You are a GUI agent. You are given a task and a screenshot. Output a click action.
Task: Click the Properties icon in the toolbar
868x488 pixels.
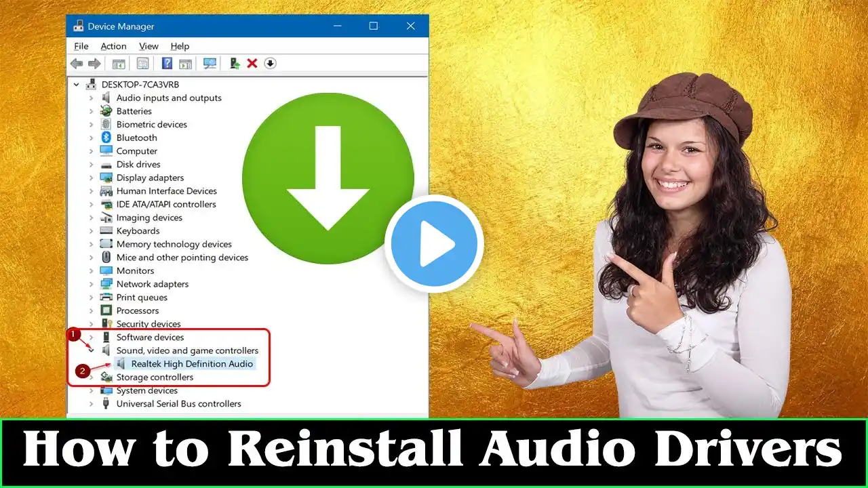(x=142, y=63)
